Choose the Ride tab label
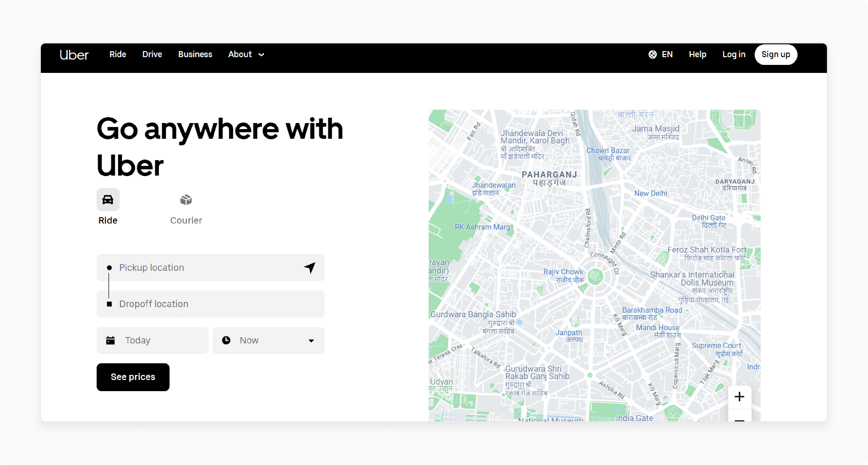Image resolution: width=868 pixels, height=465 pixels. tap(108, 220)
